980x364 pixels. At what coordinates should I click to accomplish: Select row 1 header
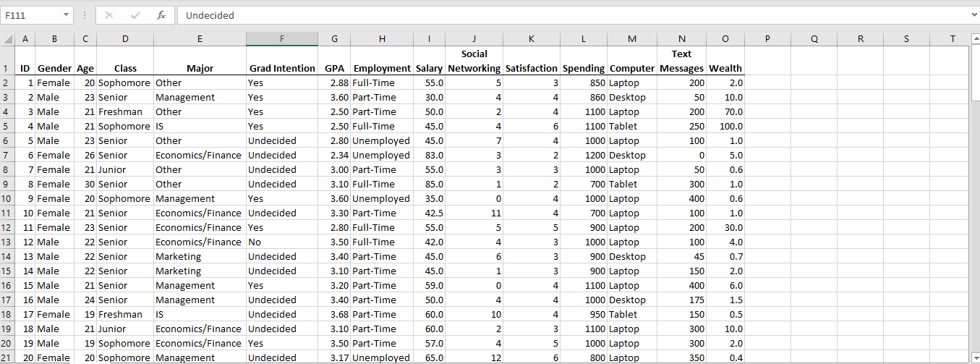click(x=7, y=61)
